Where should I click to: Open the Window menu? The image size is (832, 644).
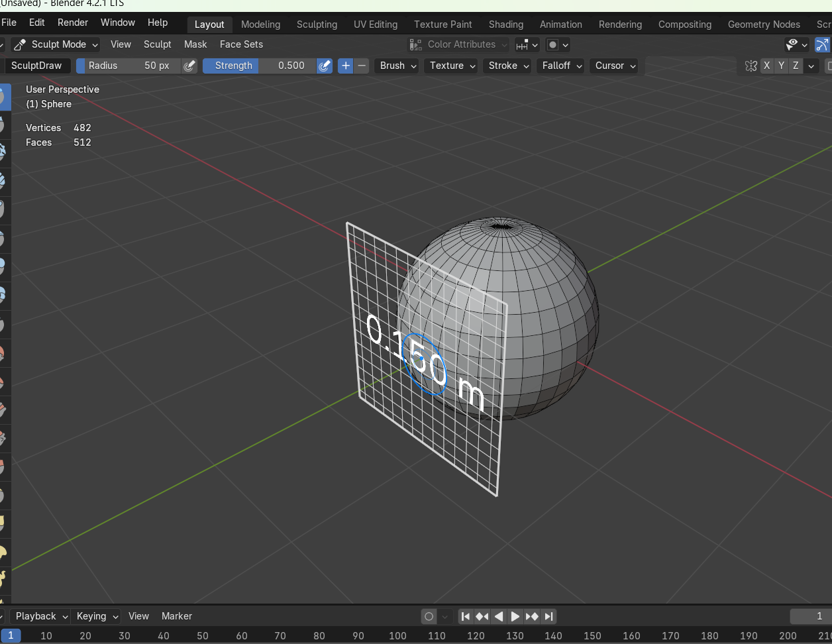(x=118, y=23)
